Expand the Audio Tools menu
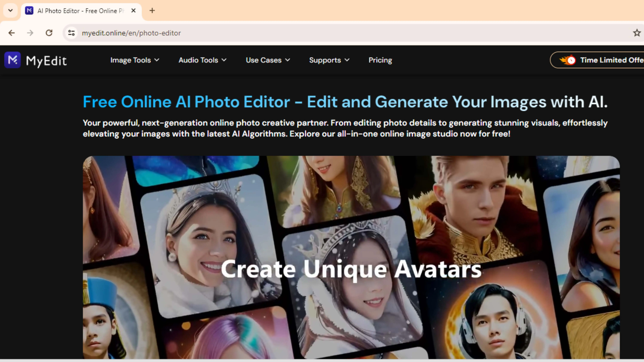The height and width of the screenshot is (362, 644). (203, 60)
